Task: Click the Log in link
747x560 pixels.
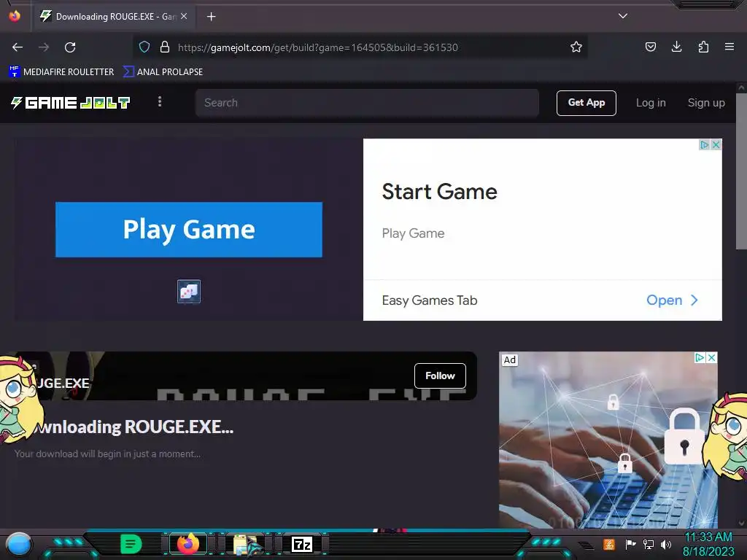Action: click(651, 103)
